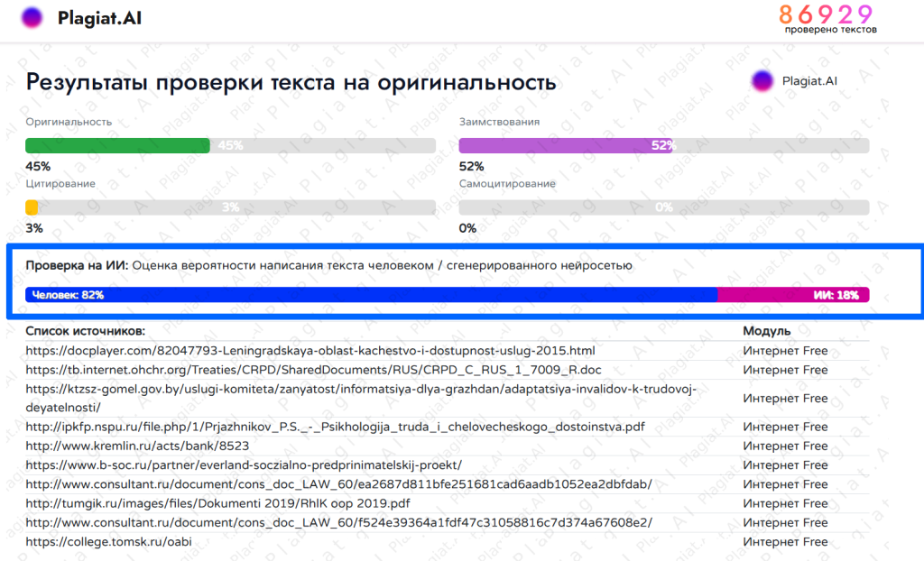Image resolution: width=924 pixels, height=561 pixels.
Task: Click Интернет Free in the tumgik.ru row
Action: pos(785,503)
